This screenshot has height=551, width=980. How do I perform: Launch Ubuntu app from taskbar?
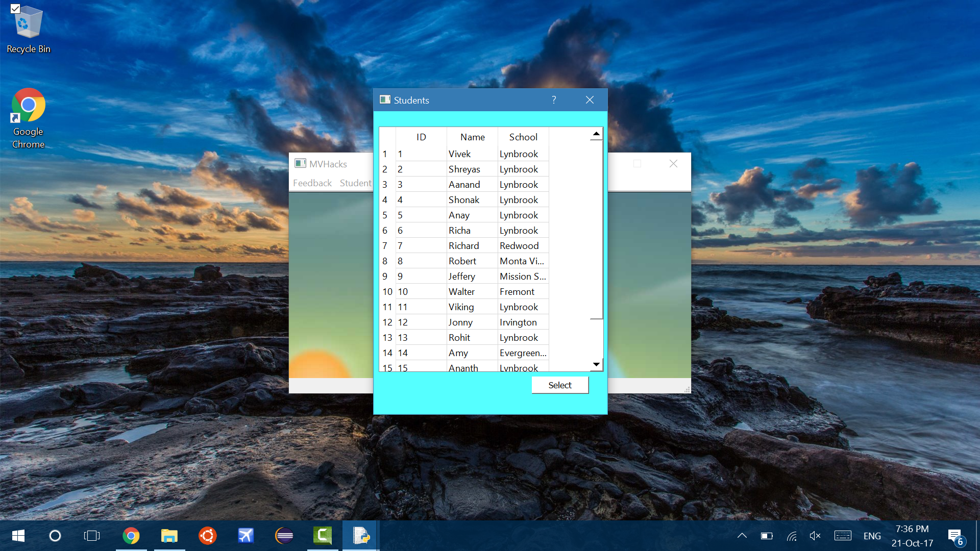click(x=208, y=536)
